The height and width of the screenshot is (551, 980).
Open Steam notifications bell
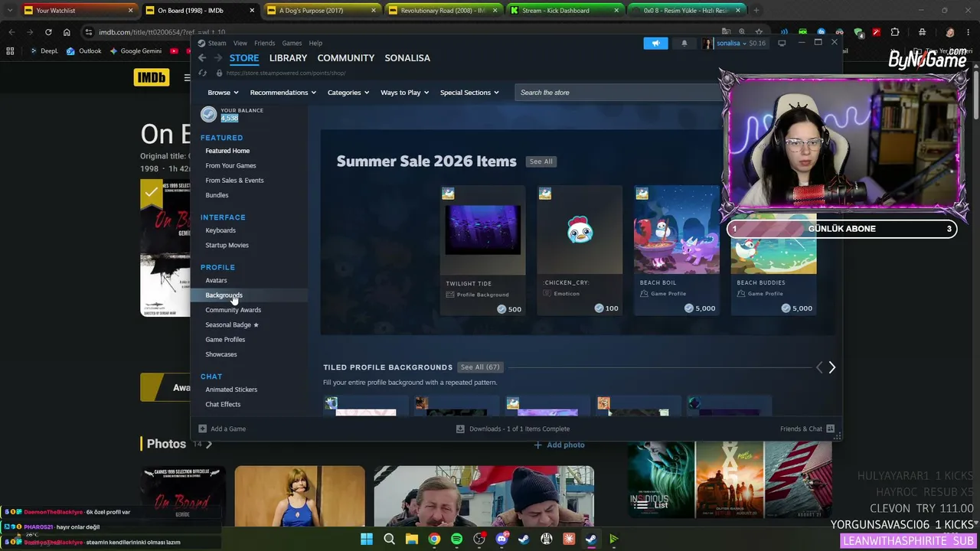point(684,44)
